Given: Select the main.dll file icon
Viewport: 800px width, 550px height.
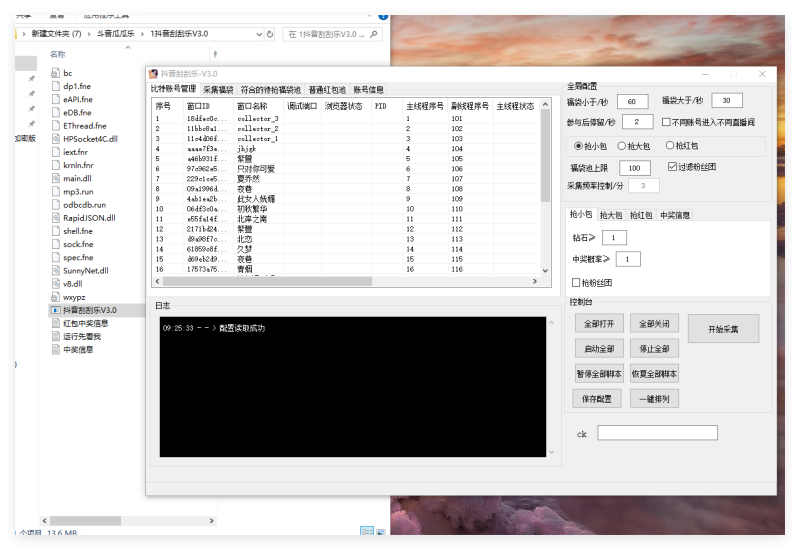Looking at the screenshot, I should 56,179.
